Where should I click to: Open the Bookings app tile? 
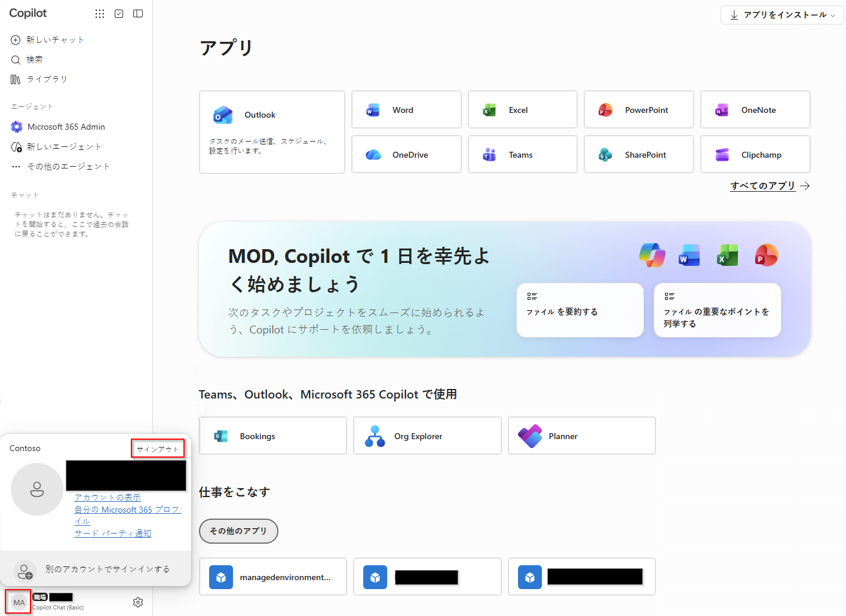point(273,436)
